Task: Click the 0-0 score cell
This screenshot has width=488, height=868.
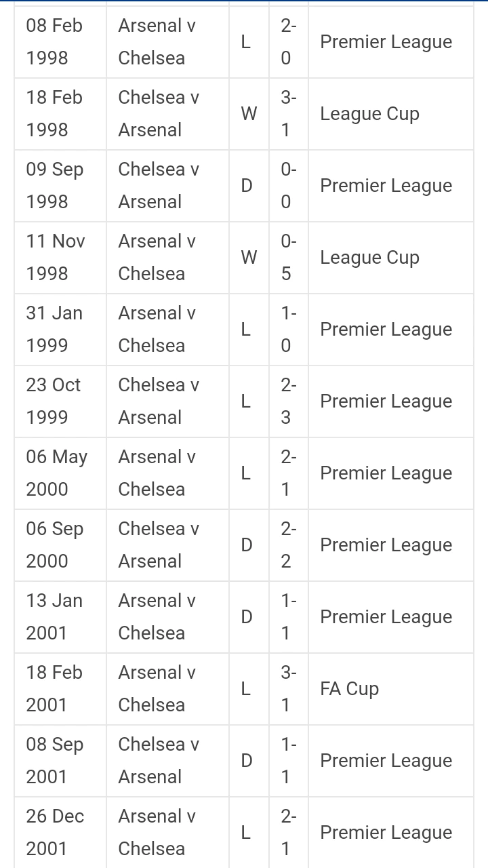Action: click(287, 186)
